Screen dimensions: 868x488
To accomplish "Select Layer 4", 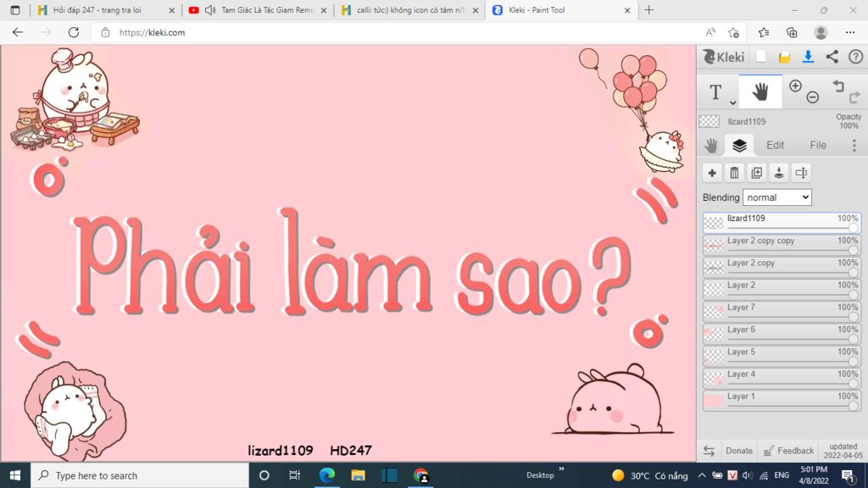I will [782, 379].
